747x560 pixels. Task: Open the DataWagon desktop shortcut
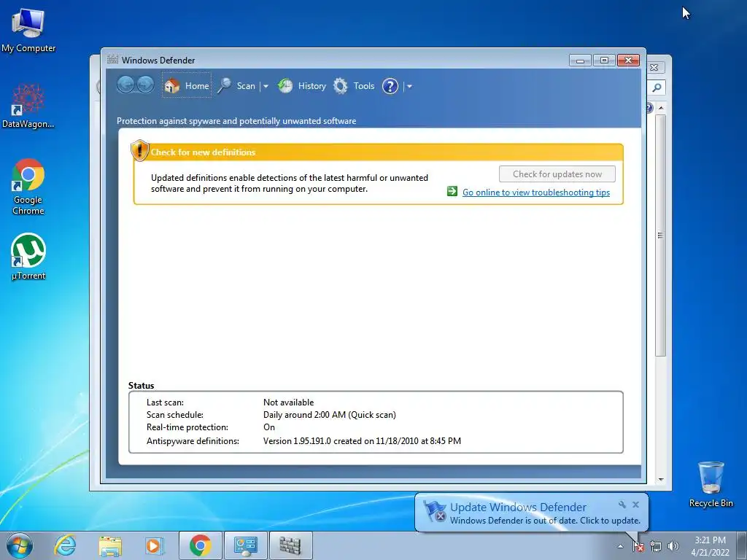coord(28,106)
